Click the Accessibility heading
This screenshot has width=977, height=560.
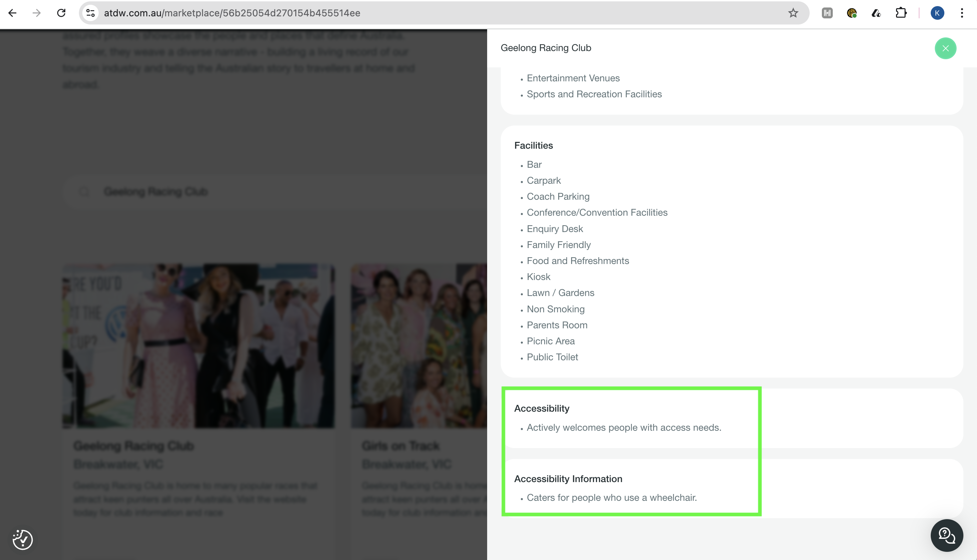pos(541,409)
